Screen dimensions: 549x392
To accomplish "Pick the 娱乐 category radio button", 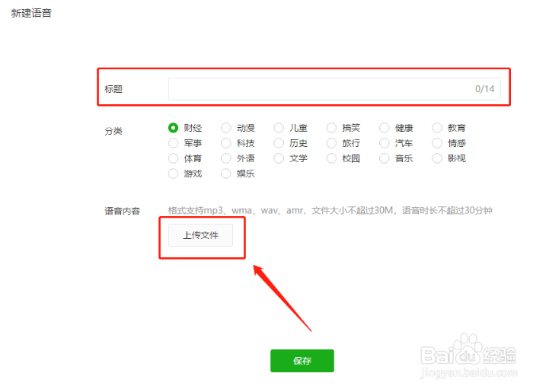I will pyautogui.click(x=226, y=174).
